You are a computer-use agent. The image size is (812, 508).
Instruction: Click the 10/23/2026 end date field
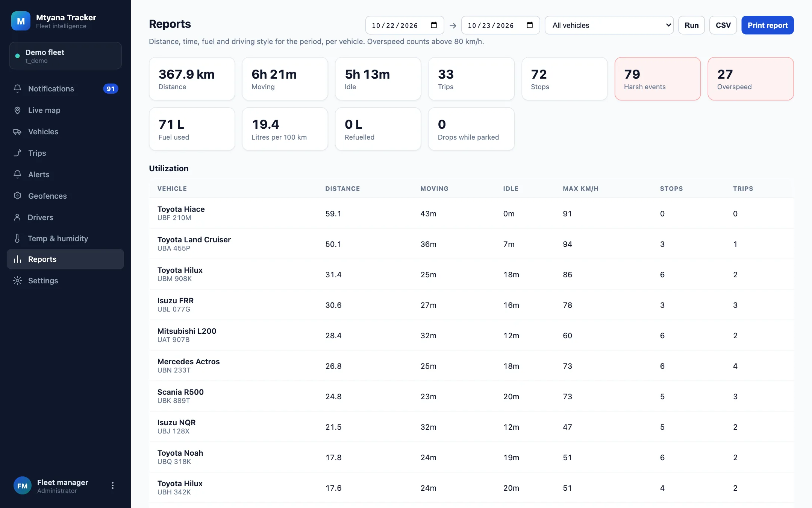pyautogui.click(x=500, y=25)
